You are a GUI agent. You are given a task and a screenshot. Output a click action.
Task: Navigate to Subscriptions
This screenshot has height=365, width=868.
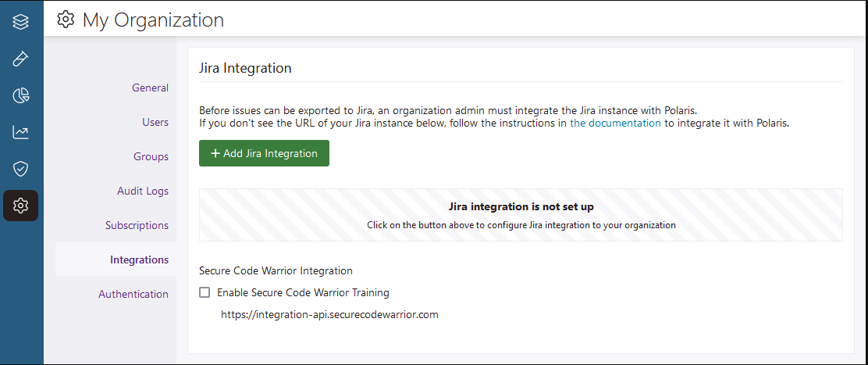(x=137, y=225)
